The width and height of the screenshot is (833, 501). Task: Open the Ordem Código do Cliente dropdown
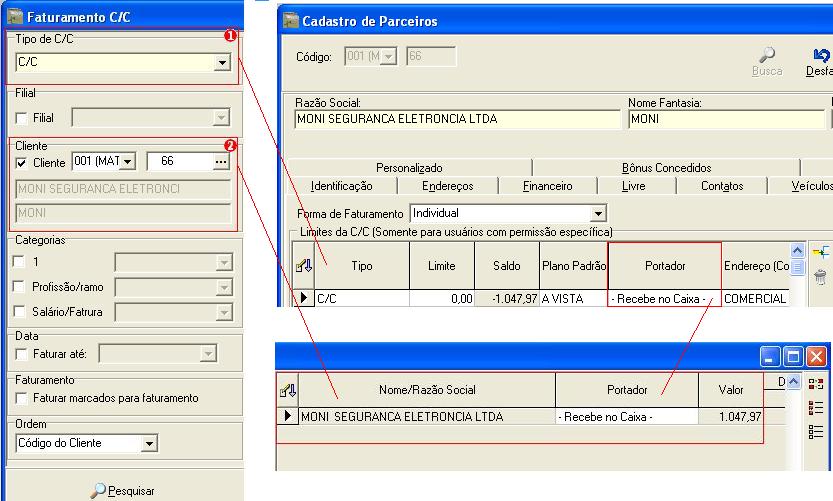coord(149,443)
